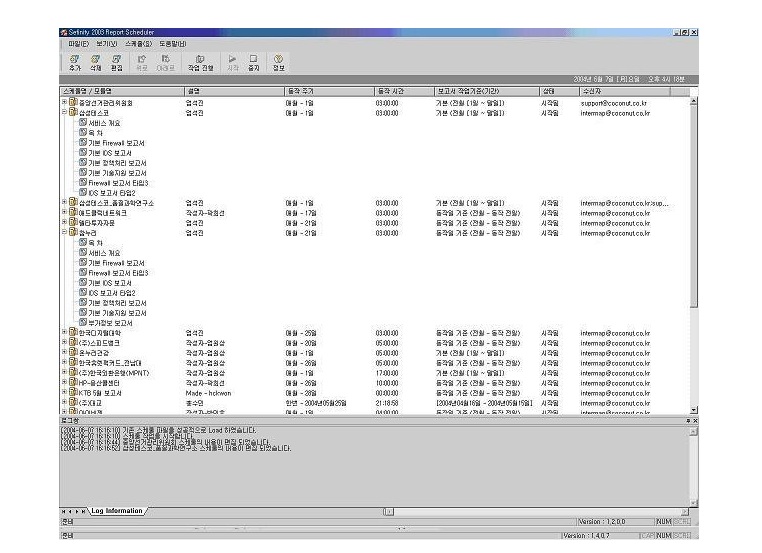Click module icon of 서비스 개요 under 삼성테스코

[83, 122]
